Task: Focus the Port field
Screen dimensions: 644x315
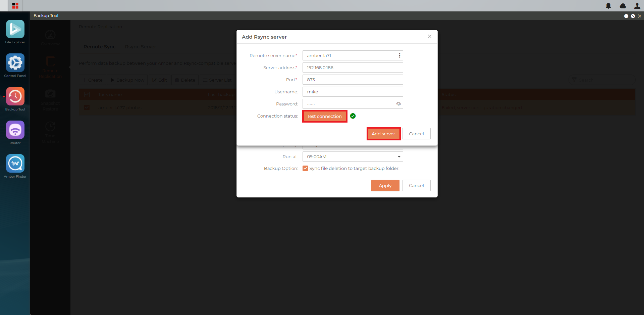Action: 353,80
